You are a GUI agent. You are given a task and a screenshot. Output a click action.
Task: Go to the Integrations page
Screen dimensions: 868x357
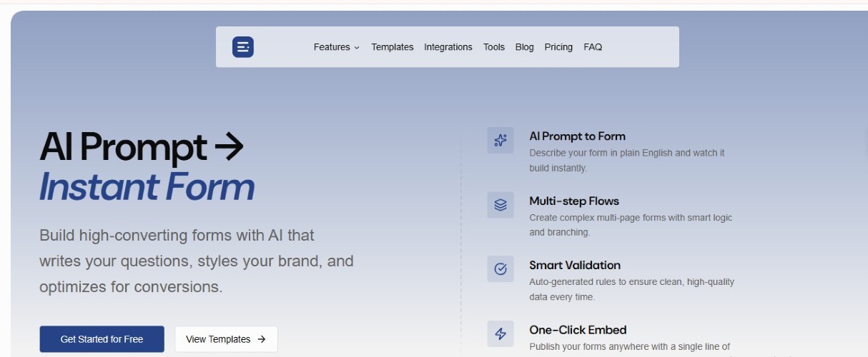[448, 47]
